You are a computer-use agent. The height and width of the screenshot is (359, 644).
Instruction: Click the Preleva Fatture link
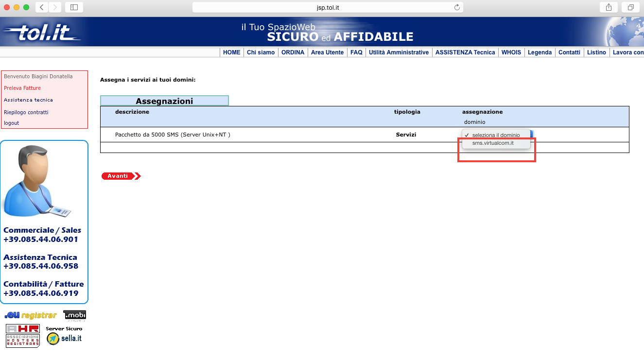pyautogui.click(x=22, y=88)
